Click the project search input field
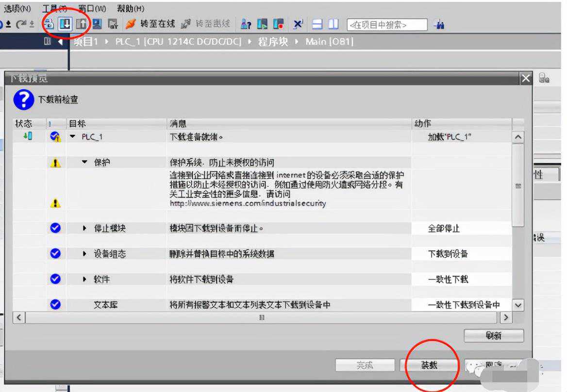The width and height of the screenshot is (567, 392). tap(387, 25)
